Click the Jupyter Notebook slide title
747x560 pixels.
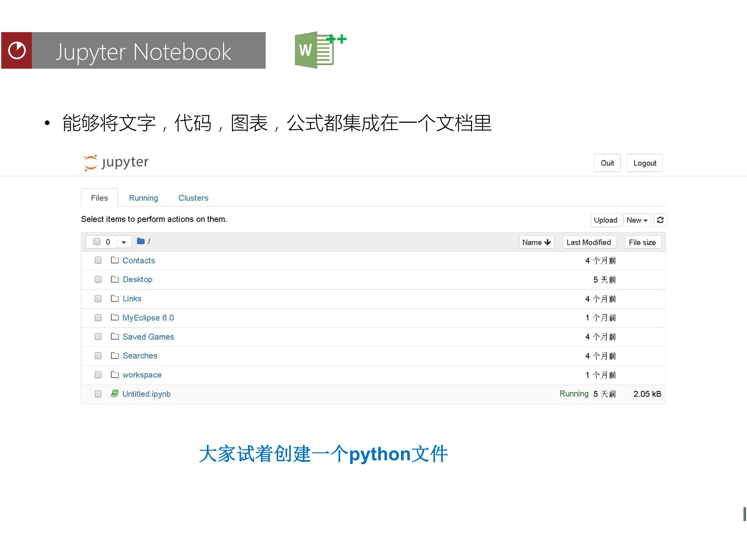pyautogui.click(x=143, y=52)
